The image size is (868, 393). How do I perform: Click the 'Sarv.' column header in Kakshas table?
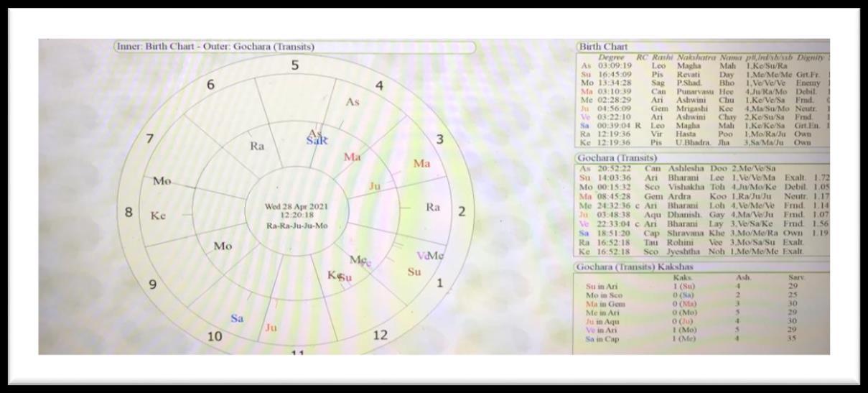pos(797,277)
